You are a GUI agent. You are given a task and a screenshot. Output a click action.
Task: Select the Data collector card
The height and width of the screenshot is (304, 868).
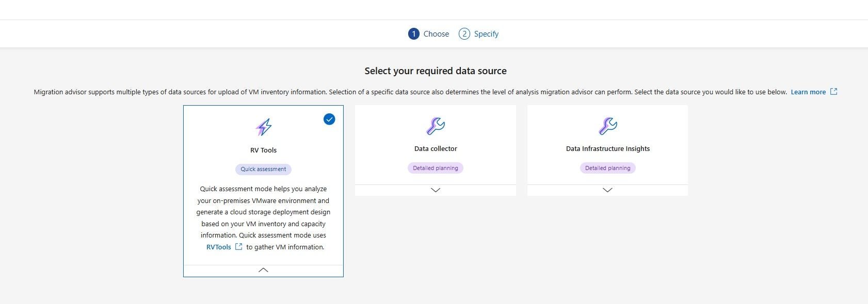click(436, 145)
